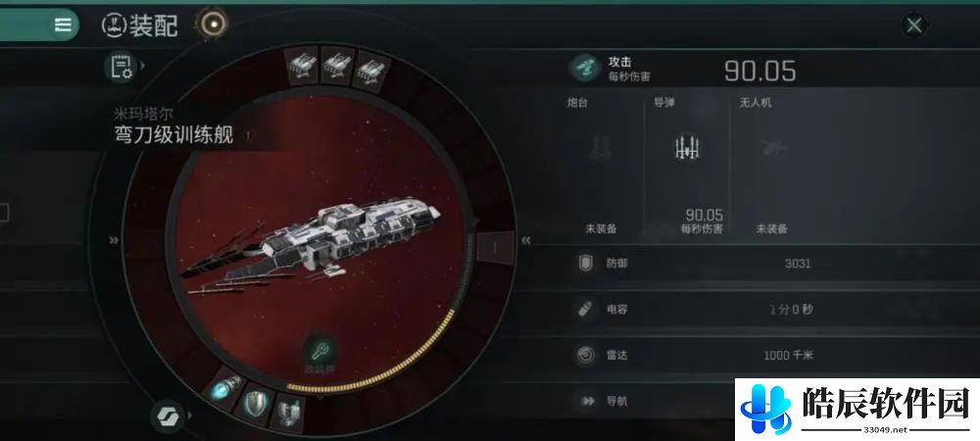Expand left panel with double-chevron arrow
Viewport: 980px width, 441px height.
point(114,240)
